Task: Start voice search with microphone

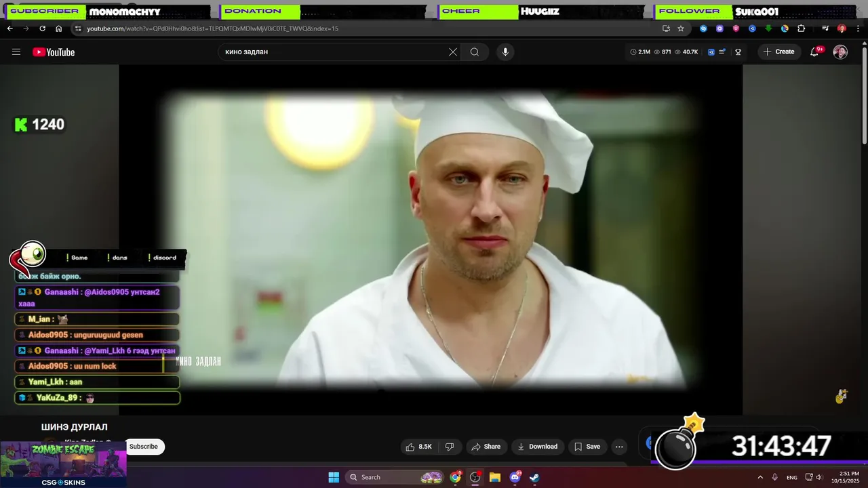Action: click(505, 52)
